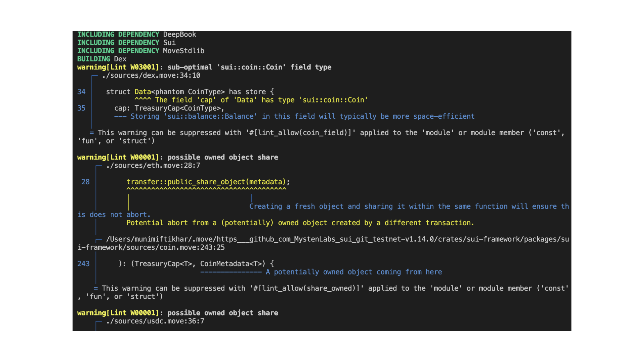Click the 'INCLUDING DEPENDENCY MoveStdlib' line
The height and width of the screenshot is (362, 644).
click(141, 51)
